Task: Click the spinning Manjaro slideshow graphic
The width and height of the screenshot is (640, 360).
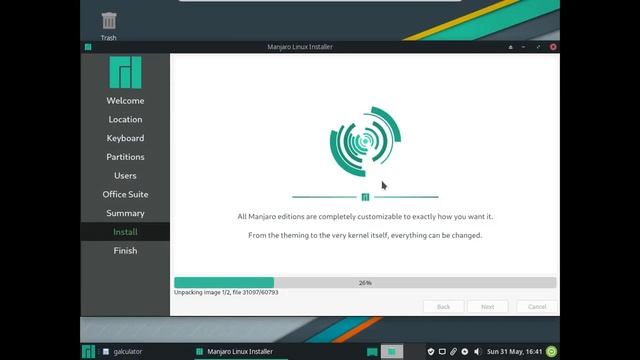Action: [365, 141]
